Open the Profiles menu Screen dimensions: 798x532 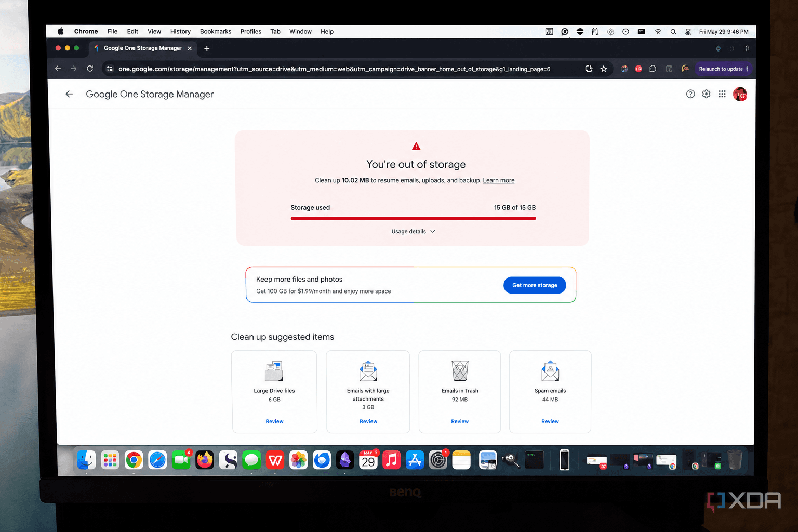coord(251,31)
